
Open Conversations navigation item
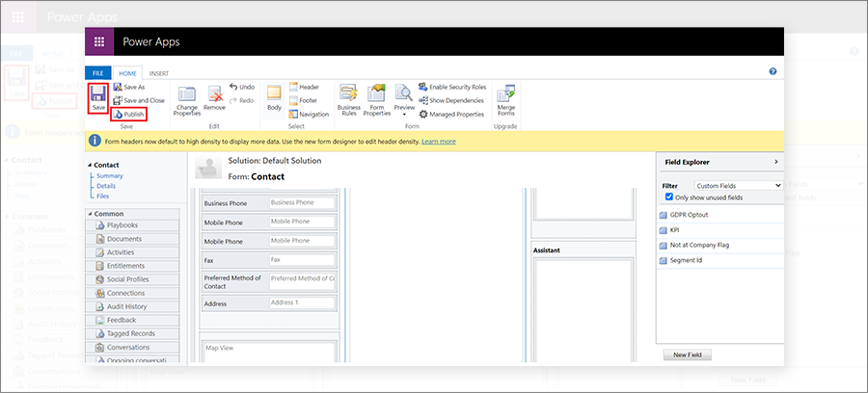tap(133, 347)
